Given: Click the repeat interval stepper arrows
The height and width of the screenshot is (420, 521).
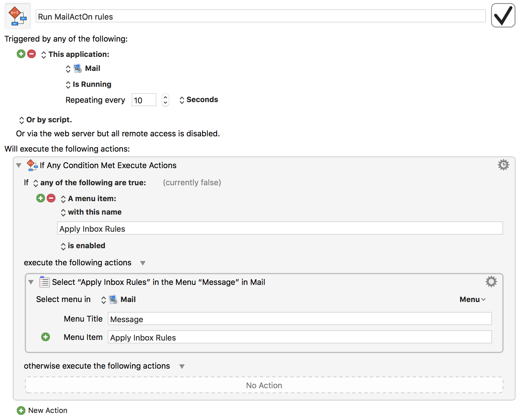Looking at the screenshot, I should (165, 100).
